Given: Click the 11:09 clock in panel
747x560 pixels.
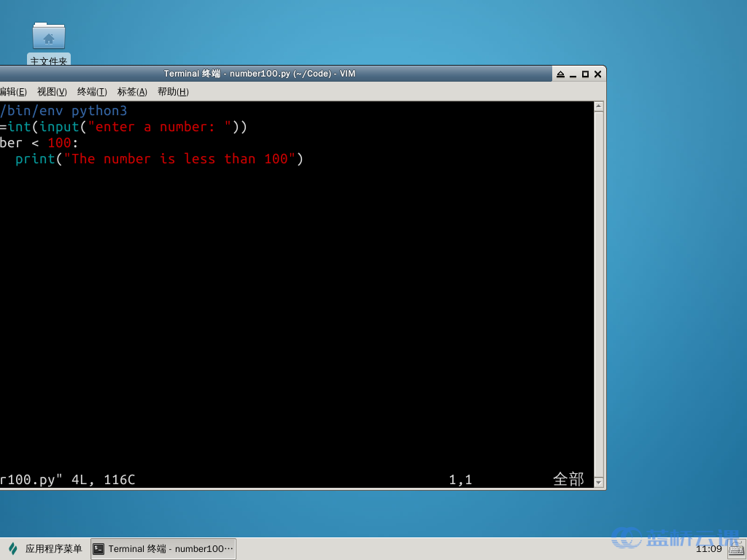Looking at the screenshot, I should 708,549.
